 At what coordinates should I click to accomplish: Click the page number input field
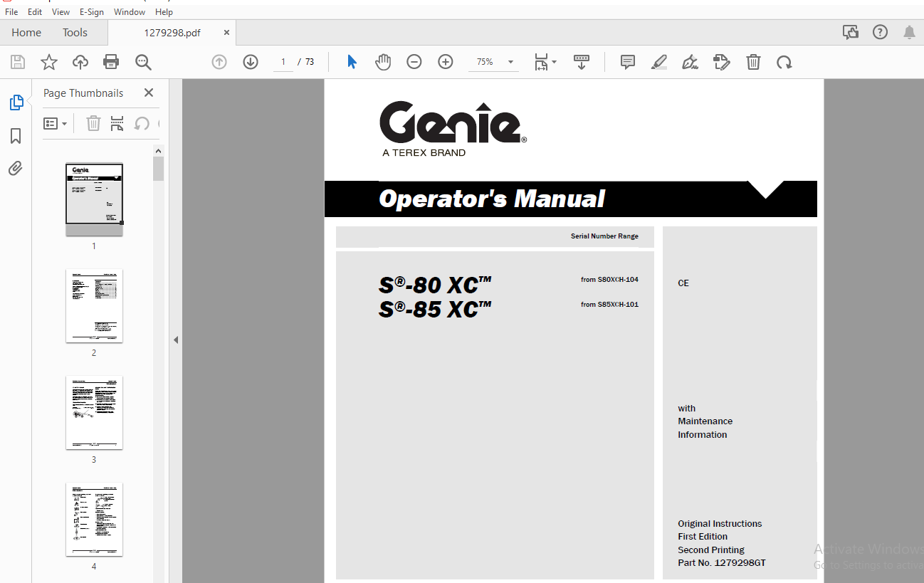pyautogui.click(x=283, y=62)
